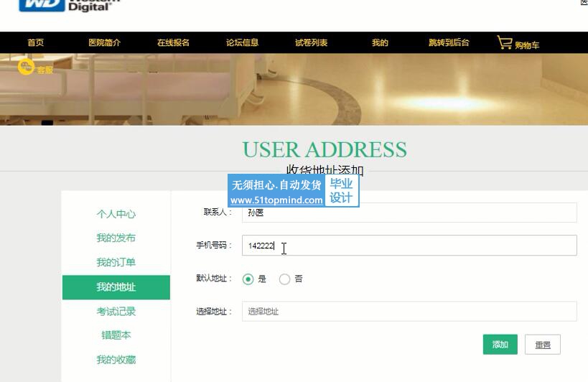Click the 手机号码 input field
The width and height of the screenshot is (588, 382).
point(409,245)
